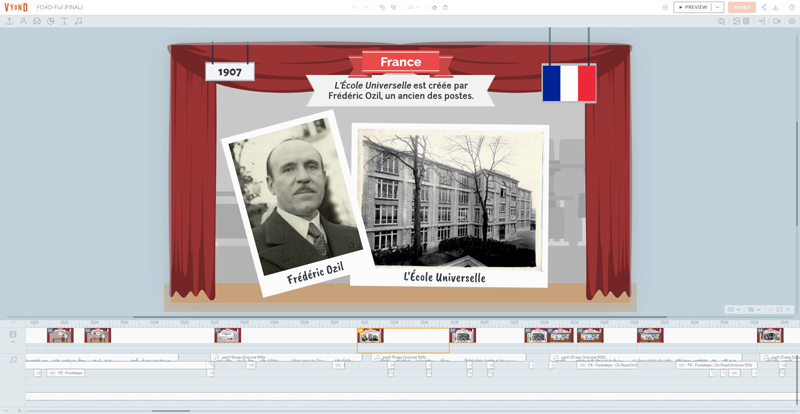Open the grid options dropdown
Viewport: 800px width, 414px height.
[x=754, y=309]
